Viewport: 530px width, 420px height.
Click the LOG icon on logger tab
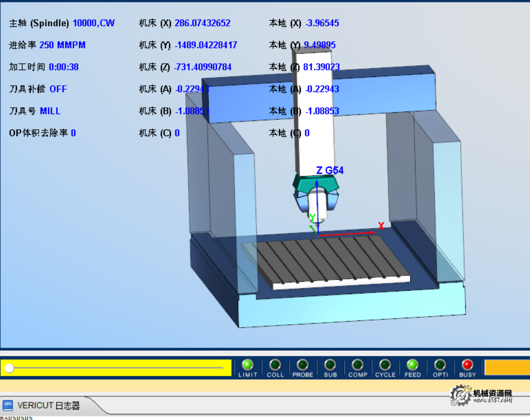[x=8, y=406]
